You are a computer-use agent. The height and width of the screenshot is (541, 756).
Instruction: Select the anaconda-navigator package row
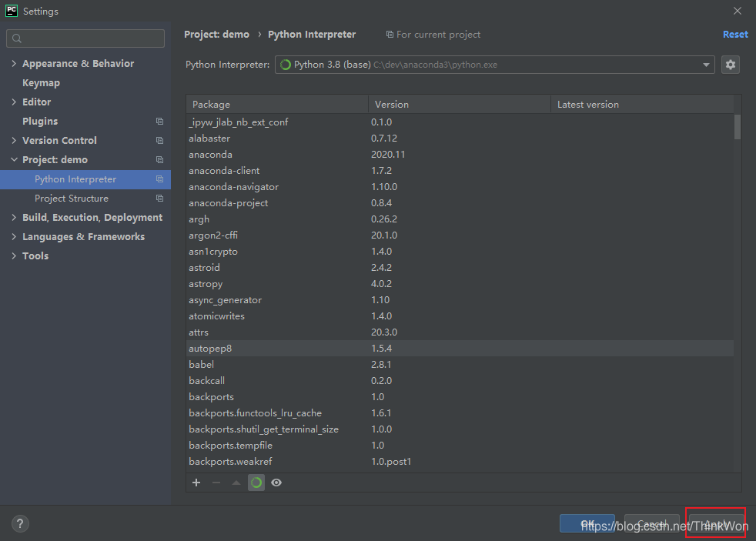point(460,187)
